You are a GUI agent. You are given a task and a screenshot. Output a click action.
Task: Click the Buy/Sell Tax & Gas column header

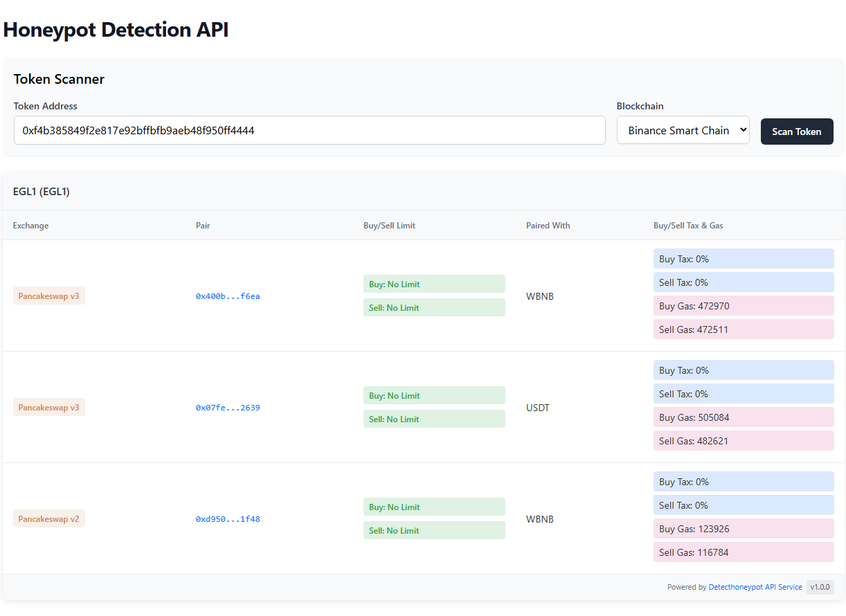click(x=688, y=226)
